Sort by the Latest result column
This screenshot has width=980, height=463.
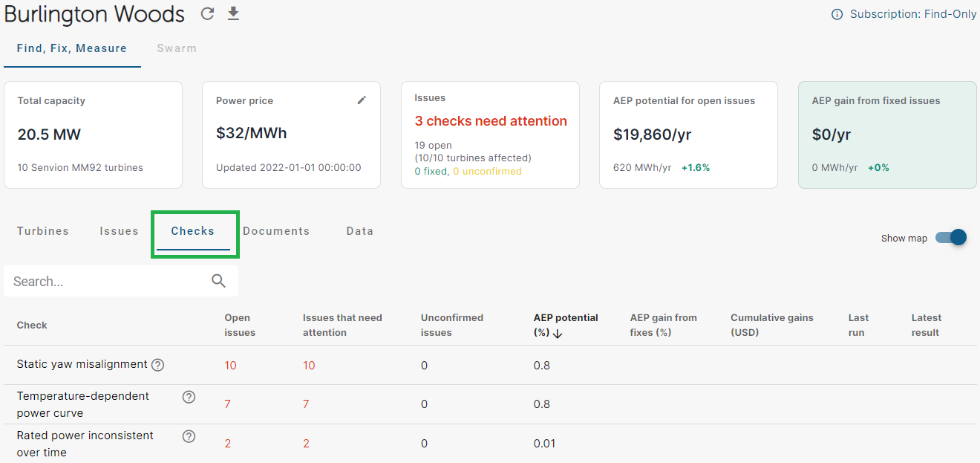[926, 325]
